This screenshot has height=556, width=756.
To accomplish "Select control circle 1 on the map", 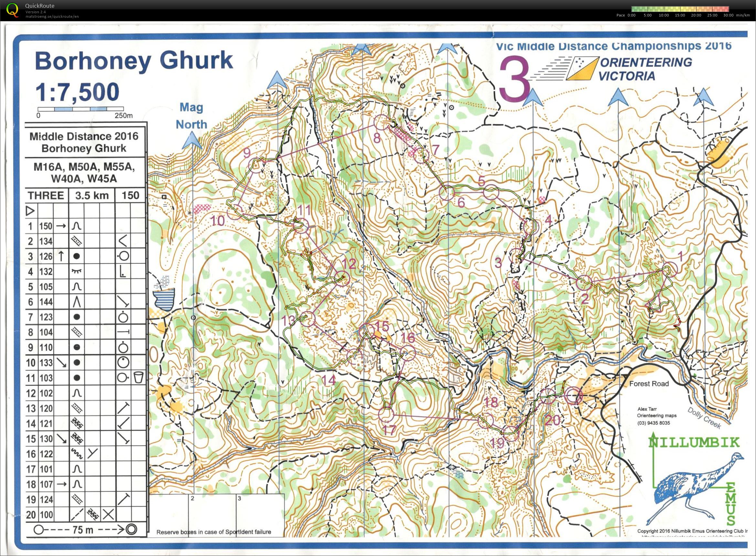I will [669, 270].
